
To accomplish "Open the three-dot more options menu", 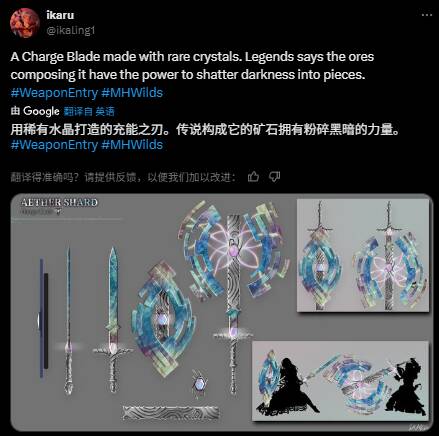I will click(427, 15).
